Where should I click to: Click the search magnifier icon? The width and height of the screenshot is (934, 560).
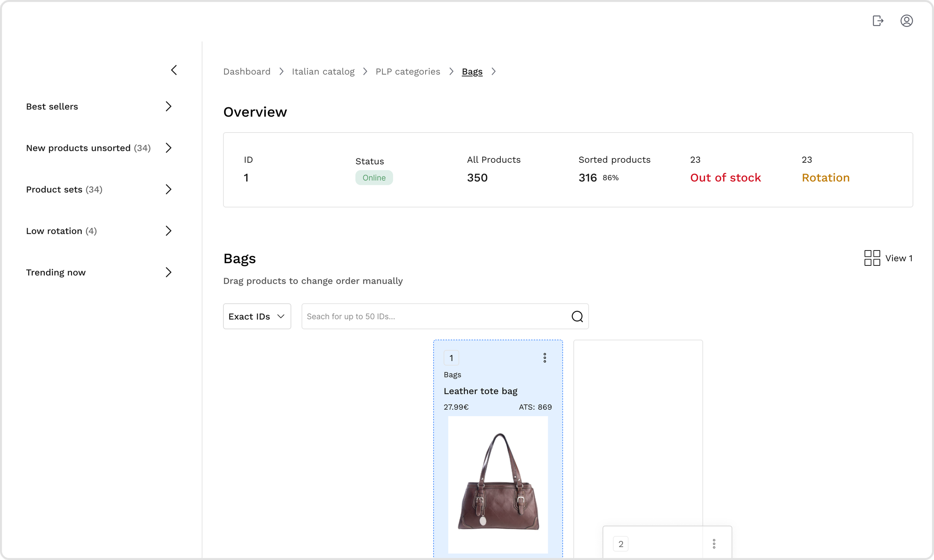click(577, 316)
